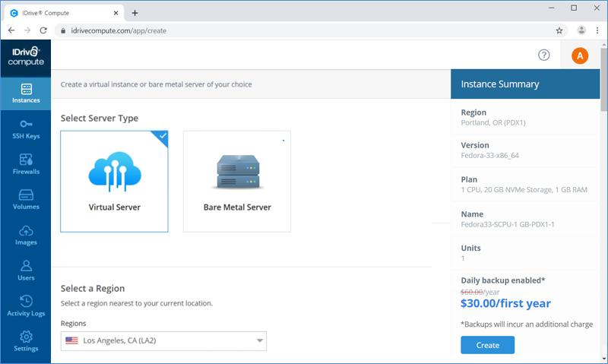Screen dimensions: 608x364
Task: Open a new browser tab
Action: click(x=135, y=13)
